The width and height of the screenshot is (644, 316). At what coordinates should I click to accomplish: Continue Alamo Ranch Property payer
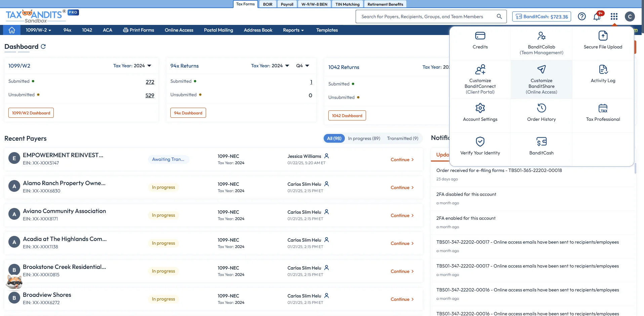pos(402,187)
